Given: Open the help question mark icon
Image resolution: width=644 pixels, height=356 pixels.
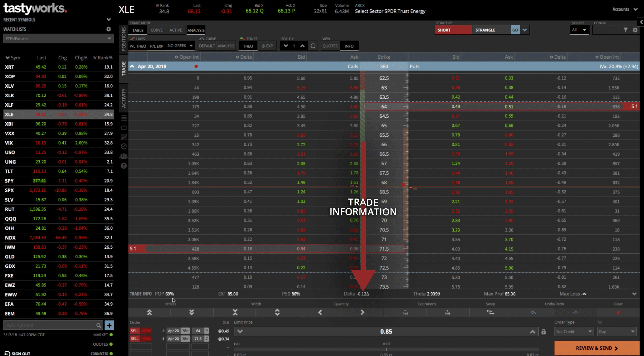Looking at the screenshot, I should coord(124,166).
